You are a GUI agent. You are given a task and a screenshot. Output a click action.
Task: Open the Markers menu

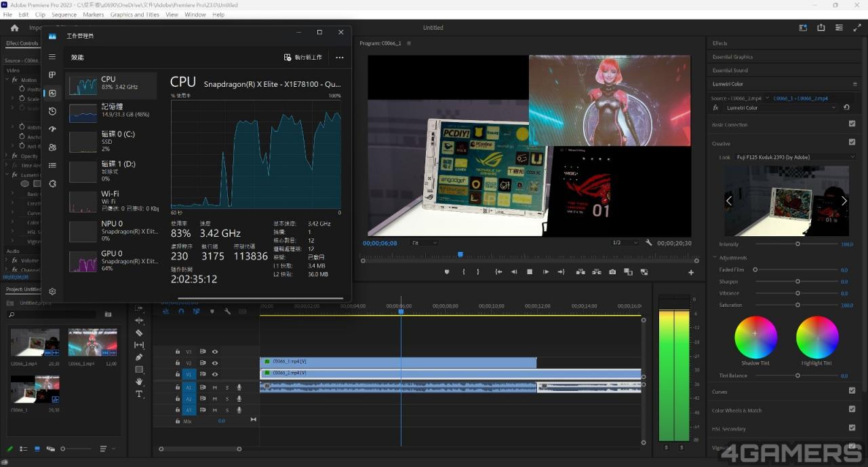(x=94, y=14)
